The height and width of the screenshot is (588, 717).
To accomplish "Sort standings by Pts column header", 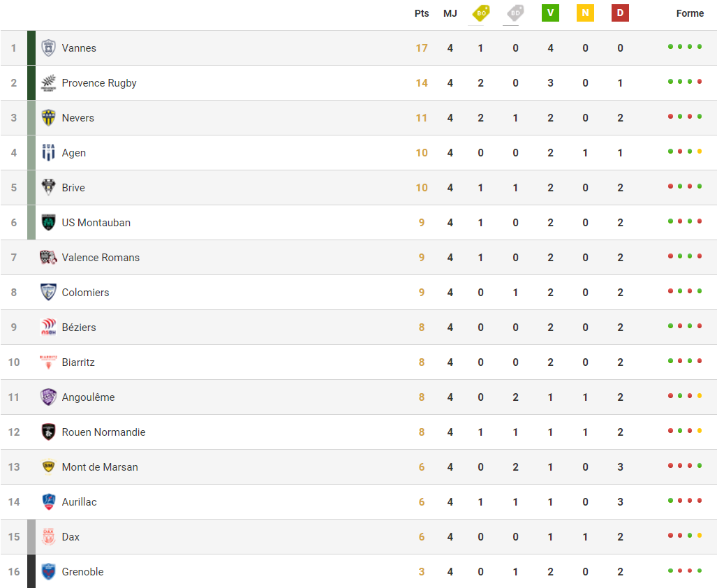I will (x=422, y=13).
